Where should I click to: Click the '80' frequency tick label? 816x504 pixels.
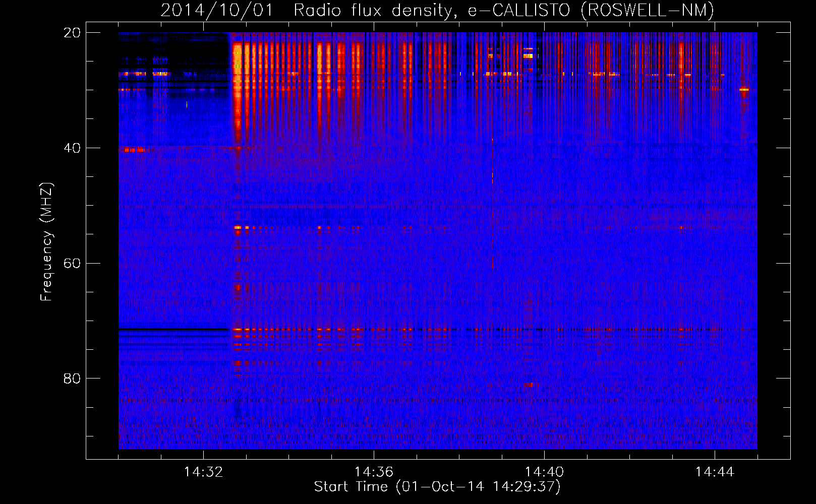click(x=72, y=379)
